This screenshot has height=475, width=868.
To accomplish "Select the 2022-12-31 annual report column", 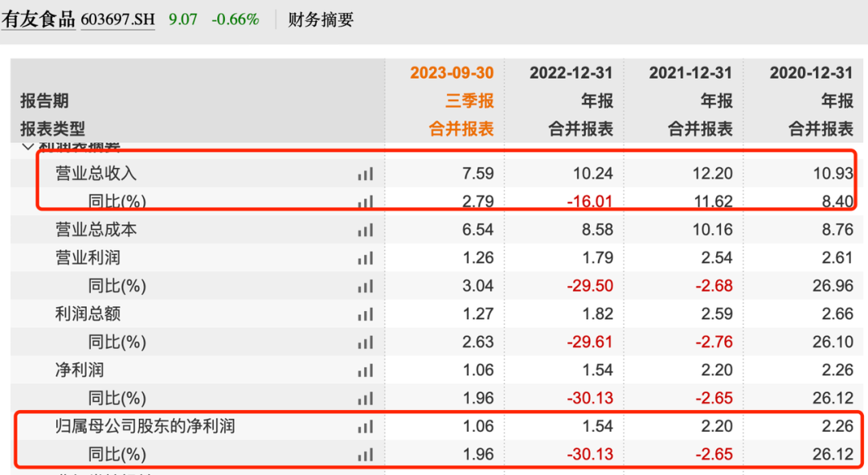I will coord(571,73).
